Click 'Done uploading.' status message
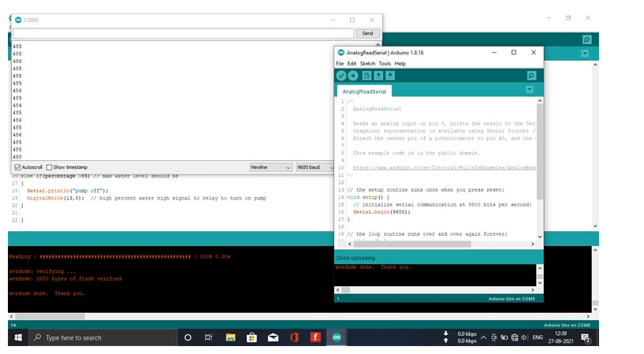The height and width of the screenshot is (354, 644). click(x=356, y=258)
